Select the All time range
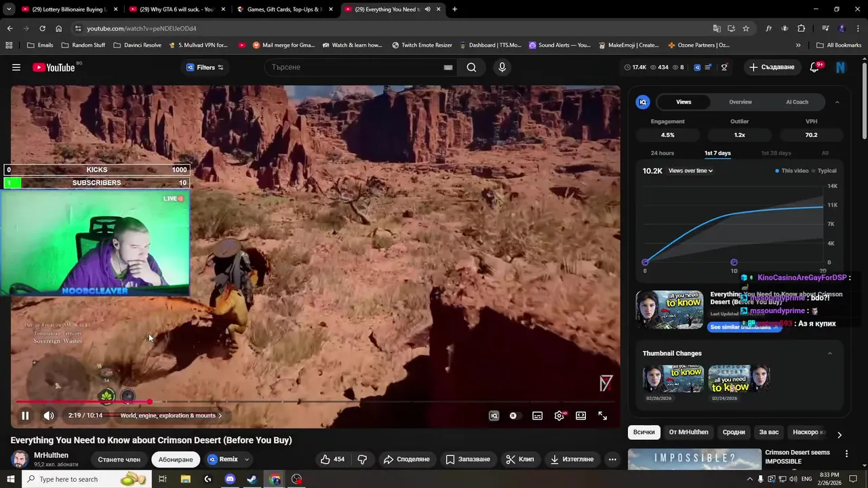This screenshot has height=488, width=868. [825, 153]
